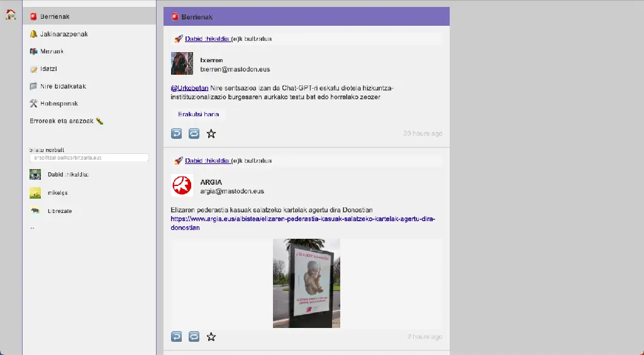The height and width of the screenshot is (355, 644).
Task: Go to Mezuak in the sidebar
Action: coord(52,52)
